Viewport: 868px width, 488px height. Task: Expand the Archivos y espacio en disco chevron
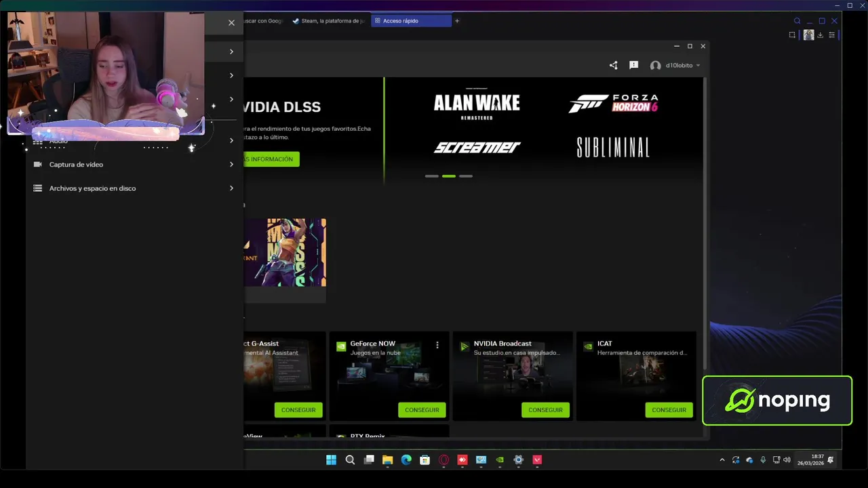click(231, 188)
